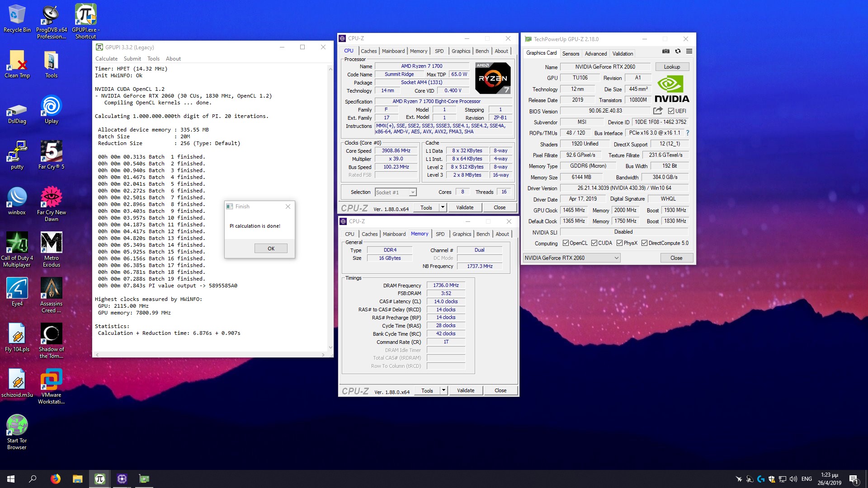Open the Tools desktop icon
Screen dimensions: 868x488
(51, 65)
